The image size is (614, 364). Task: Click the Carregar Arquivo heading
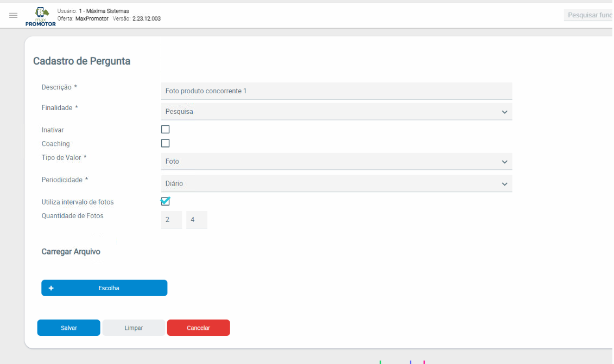71,252
